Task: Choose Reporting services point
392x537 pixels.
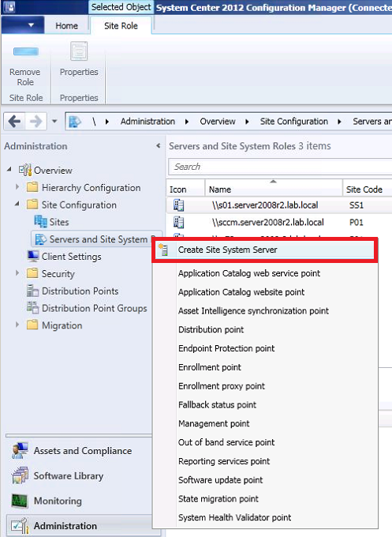Action: pos(224,461)
